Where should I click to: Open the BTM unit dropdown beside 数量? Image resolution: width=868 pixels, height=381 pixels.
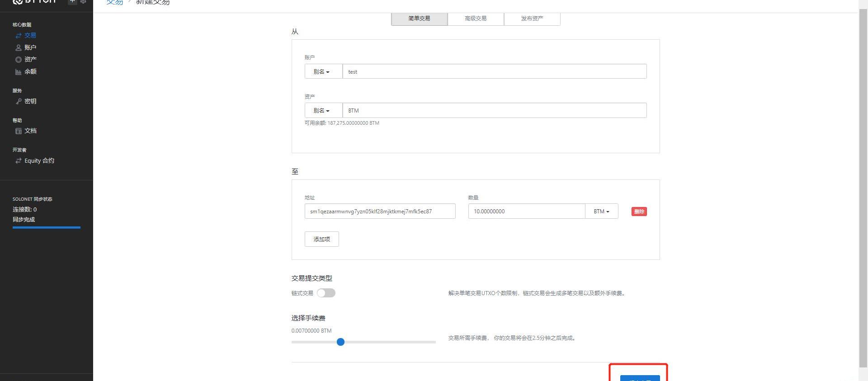[601, 211]
